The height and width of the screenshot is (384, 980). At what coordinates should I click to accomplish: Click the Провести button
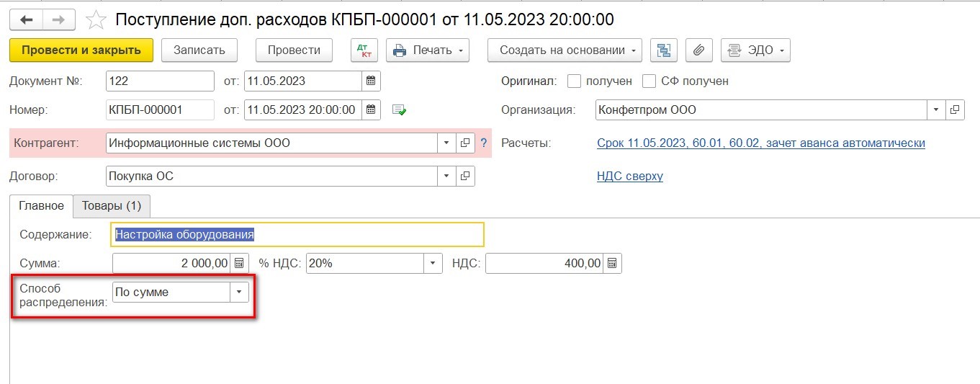pos(294,50)
